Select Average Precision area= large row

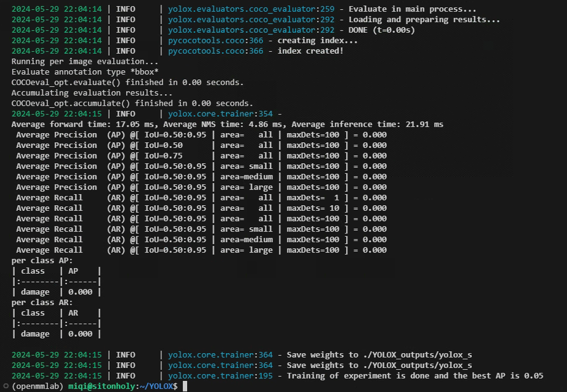(201, 187)
